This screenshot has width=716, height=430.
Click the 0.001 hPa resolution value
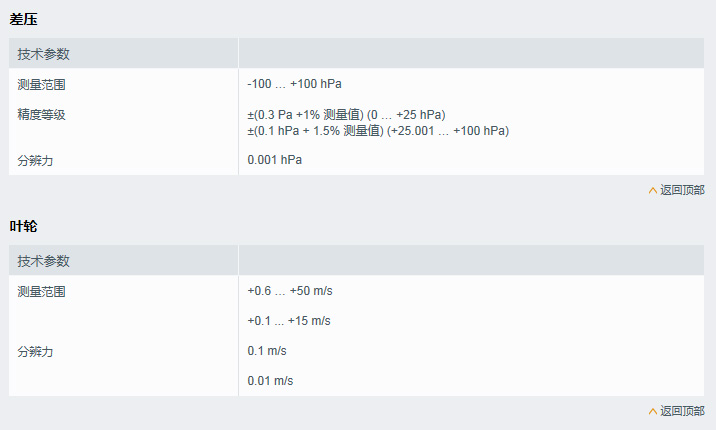pos(274,160)
